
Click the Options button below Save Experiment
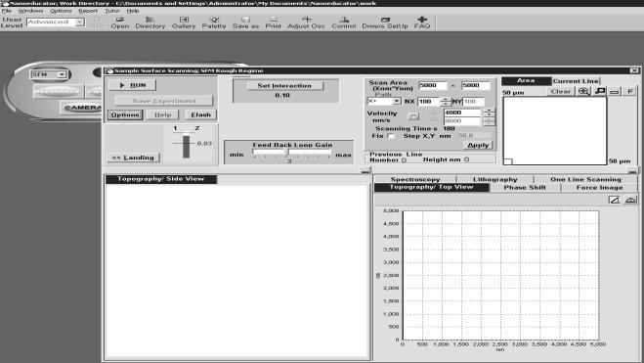point(125,114)
